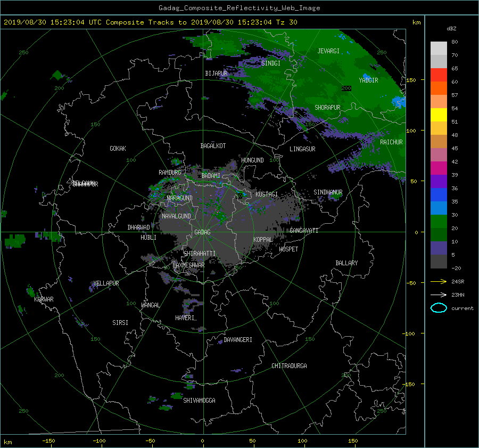Image resolution: width=479 pixels, height=448 pixels.
Task: Click the BADAMI city label
Action: pyautogui.click(x=211, y=176)
